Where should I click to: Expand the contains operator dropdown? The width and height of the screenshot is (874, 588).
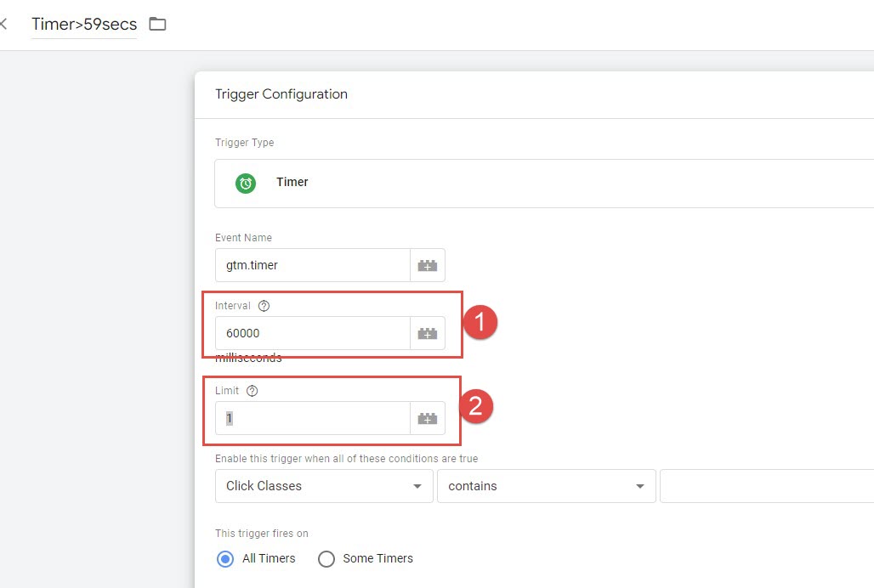[546, 486]
